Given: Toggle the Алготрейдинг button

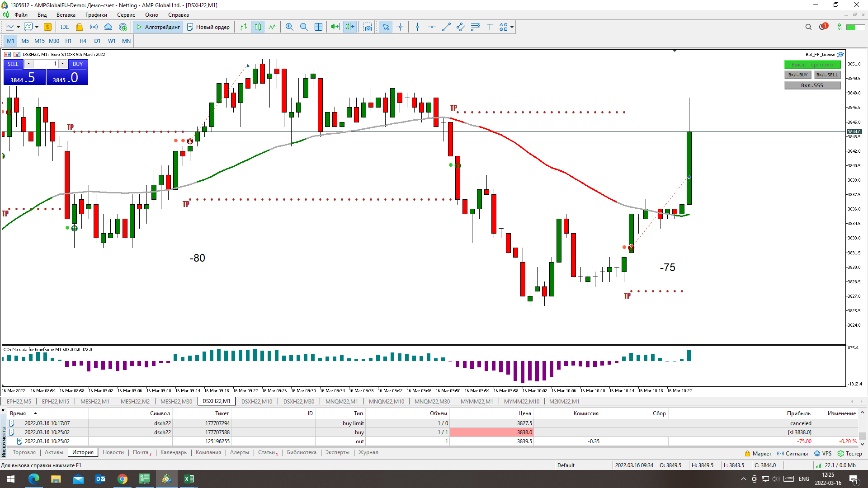Looking at the screenshot, I should tap(158, 27).
